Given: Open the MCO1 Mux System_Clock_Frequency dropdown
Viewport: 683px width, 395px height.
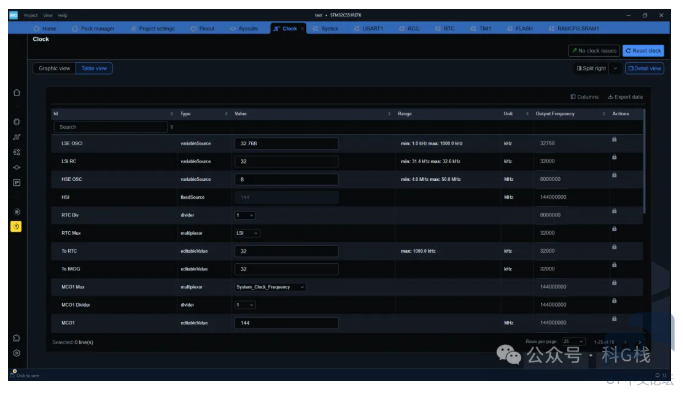Looking at the screenshot, I should (x=270, y=287).
